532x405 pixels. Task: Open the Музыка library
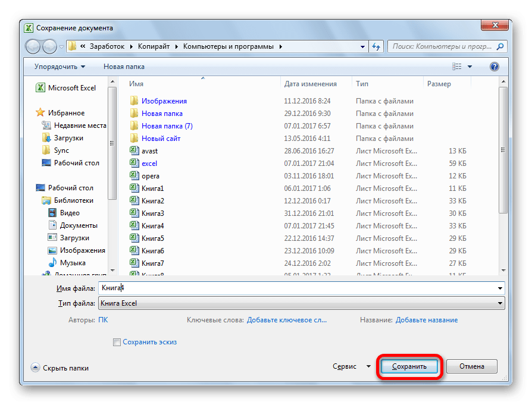click(x=67, y=263)
